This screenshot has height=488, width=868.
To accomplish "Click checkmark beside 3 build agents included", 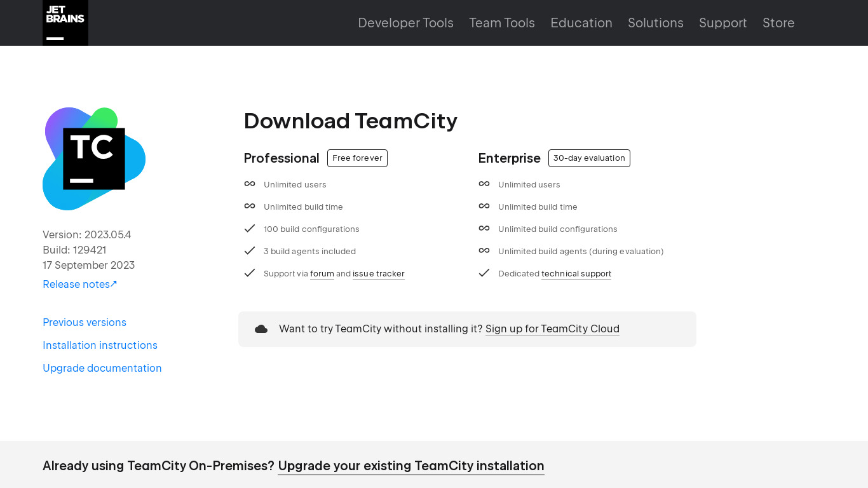I will [250, 250].
